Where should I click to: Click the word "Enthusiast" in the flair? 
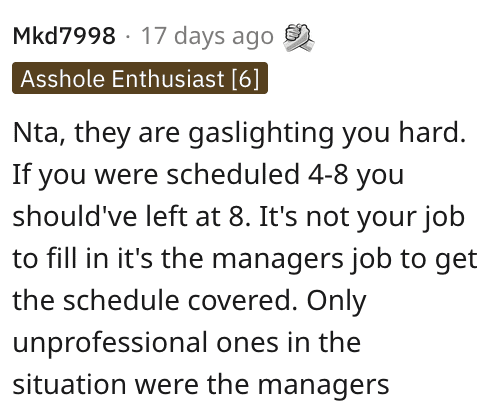pos(168,79)
